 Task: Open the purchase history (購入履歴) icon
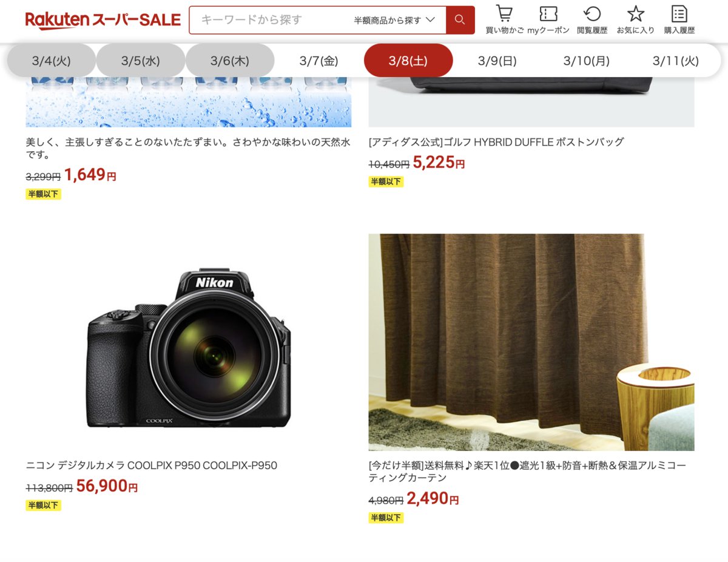pos(679,19)
